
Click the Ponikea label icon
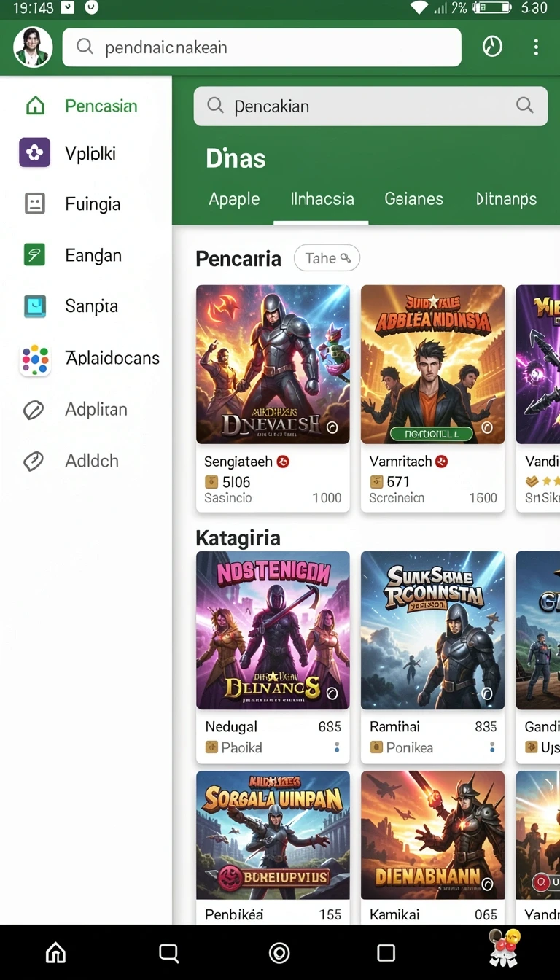pyautogui.click(x=376, y=747)
